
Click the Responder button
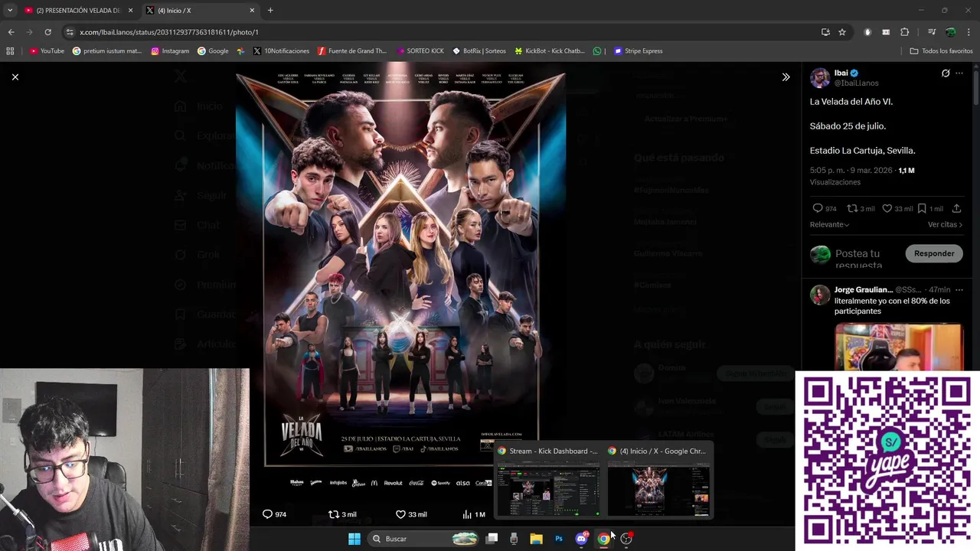(934, 253)
